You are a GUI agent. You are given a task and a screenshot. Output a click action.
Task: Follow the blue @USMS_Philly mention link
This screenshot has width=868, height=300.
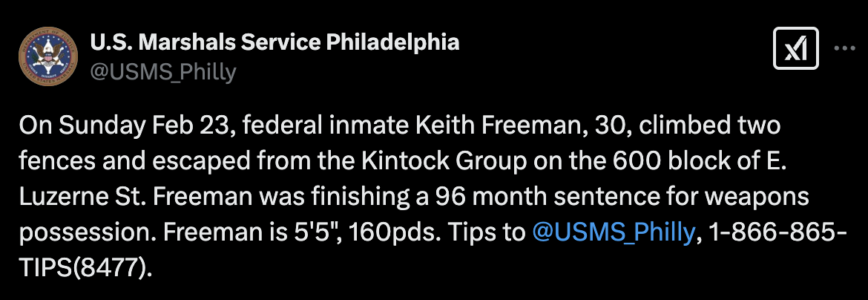[614, 234]
